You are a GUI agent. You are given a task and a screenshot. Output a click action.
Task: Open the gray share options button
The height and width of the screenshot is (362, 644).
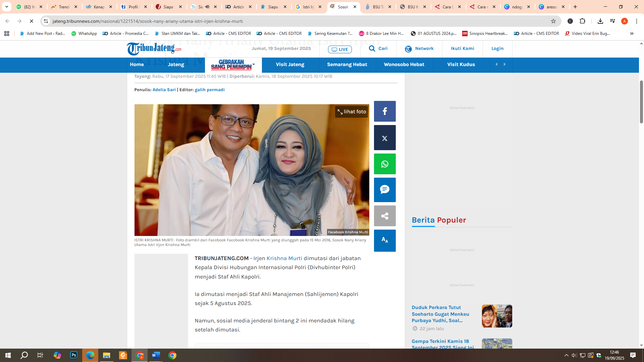(x=385, y=216)
